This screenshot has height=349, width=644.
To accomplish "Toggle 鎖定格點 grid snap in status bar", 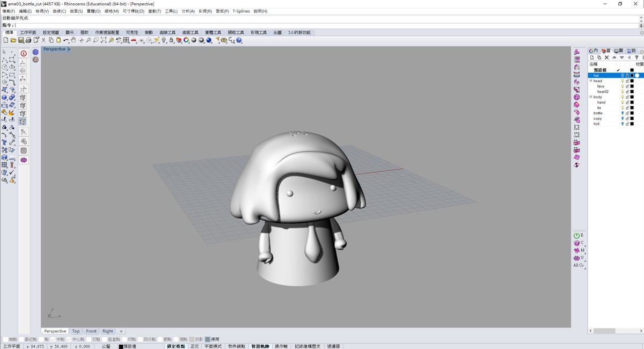I will (176, 346).
